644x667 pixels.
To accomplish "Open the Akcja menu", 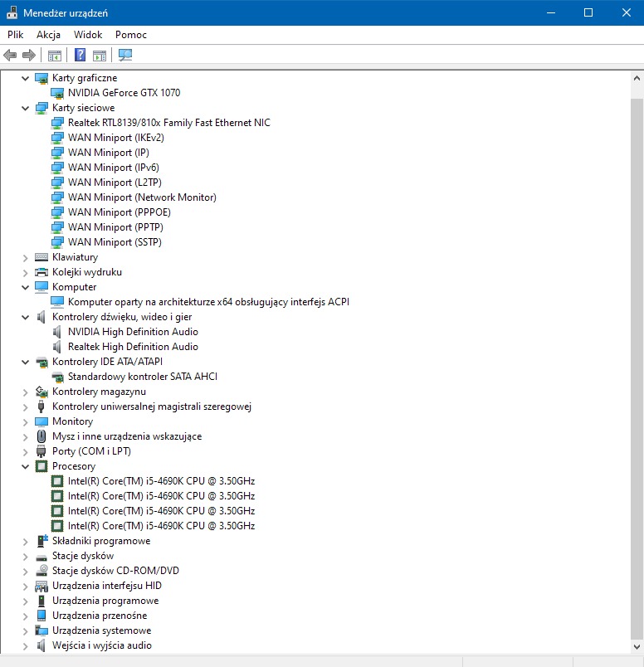I will [x=48, y=35].
